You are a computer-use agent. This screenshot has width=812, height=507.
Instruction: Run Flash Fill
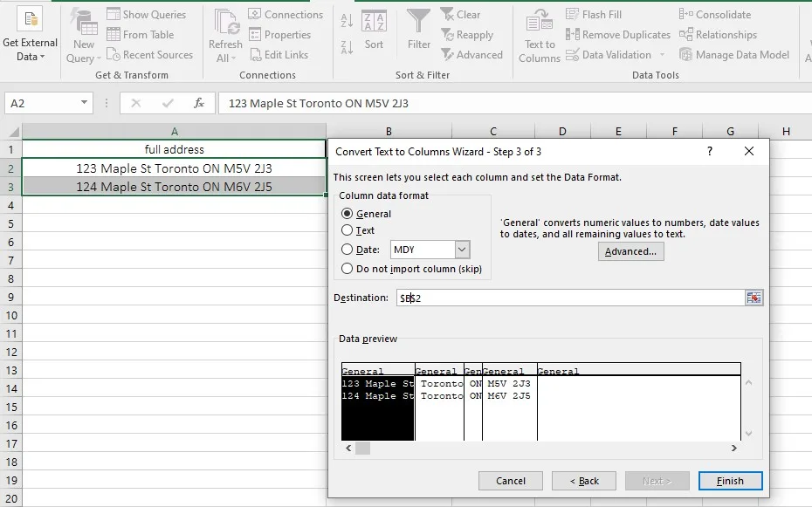[594, 14]
